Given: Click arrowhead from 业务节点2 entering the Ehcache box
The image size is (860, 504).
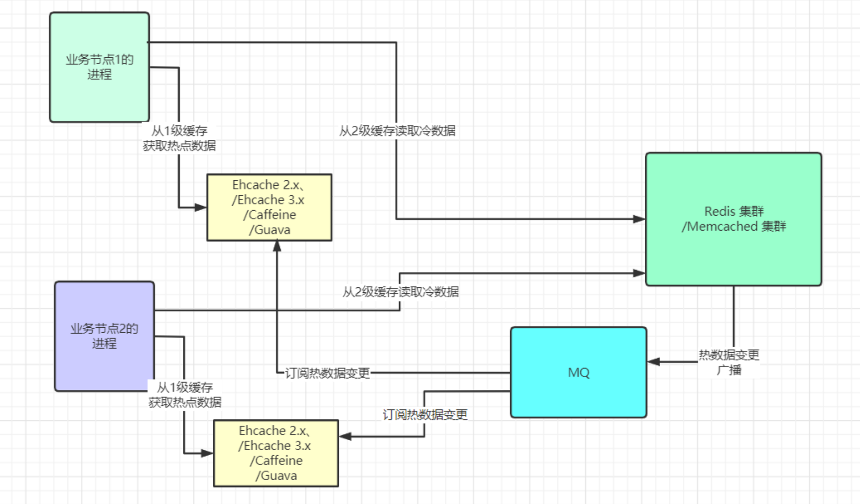Looking at the screenshot, I should pos(207,453).
